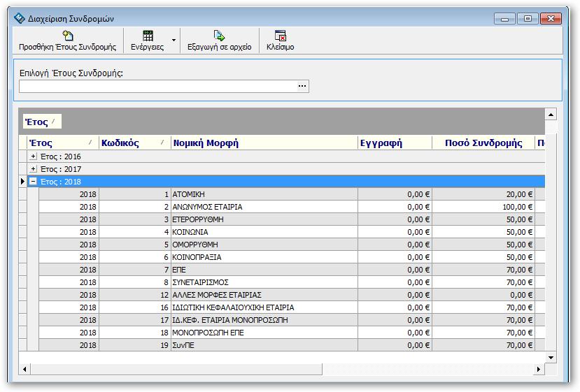Click Εξαγωγή σε αρχείο export button
The image size is (580, 392).
(220, 41)
